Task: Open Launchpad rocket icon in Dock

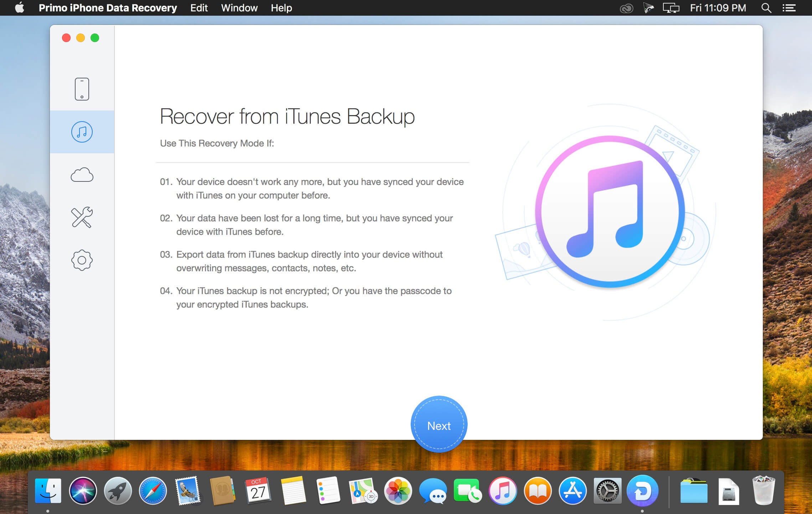Action: pyautogui.click(x=118, y=491)
